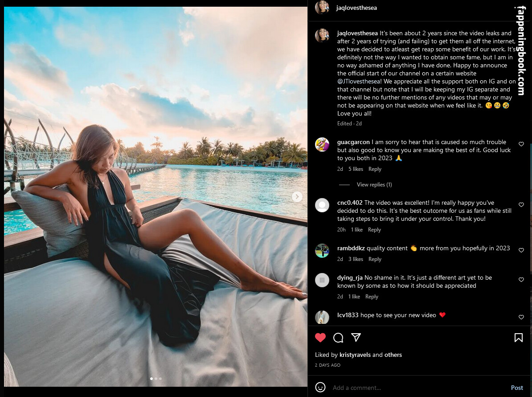
Task: Expand View replies (1) under guacgarcon
Action: point(374,184)
